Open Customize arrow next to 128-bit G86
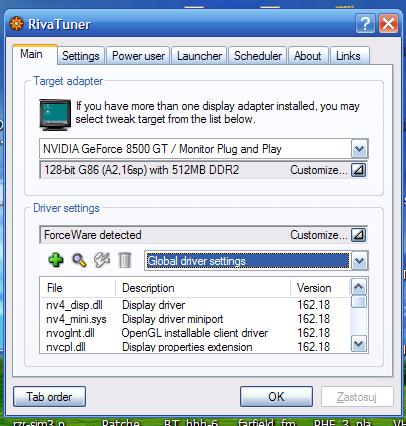 click(359, 170)
